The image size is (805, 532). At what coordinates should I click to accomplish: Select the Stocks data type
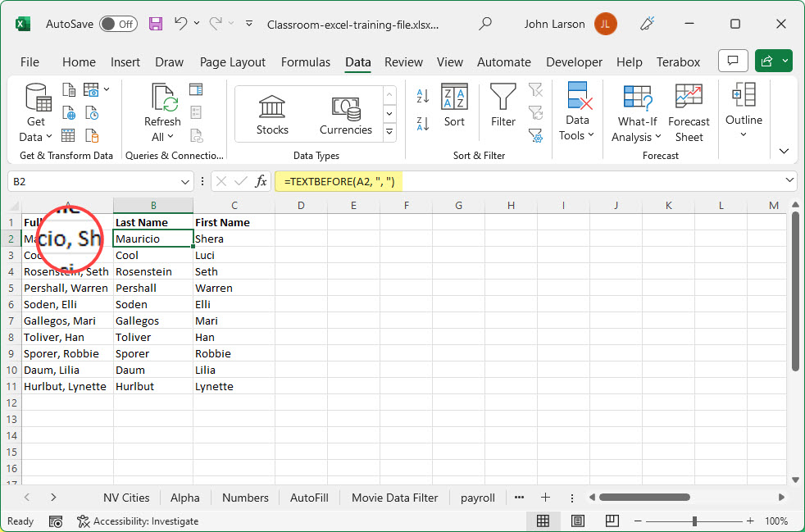[x=272, y=114]
